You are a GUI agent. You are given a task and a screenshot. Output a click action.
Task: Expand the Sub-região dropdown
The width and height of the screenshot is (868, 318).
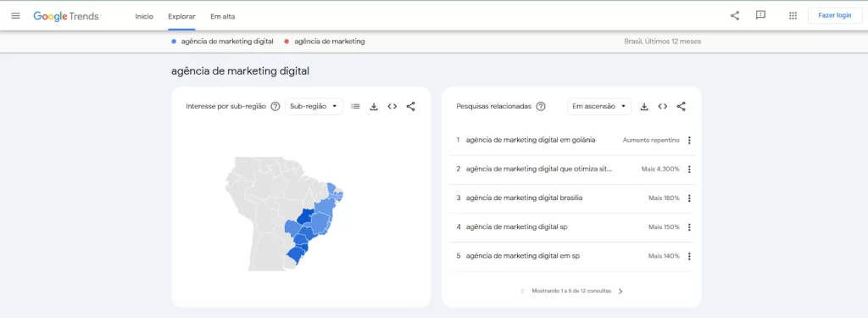314,106
